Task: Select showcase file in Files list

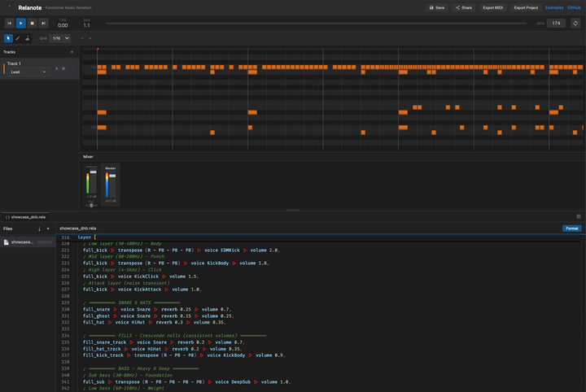Action: [22, 242]
